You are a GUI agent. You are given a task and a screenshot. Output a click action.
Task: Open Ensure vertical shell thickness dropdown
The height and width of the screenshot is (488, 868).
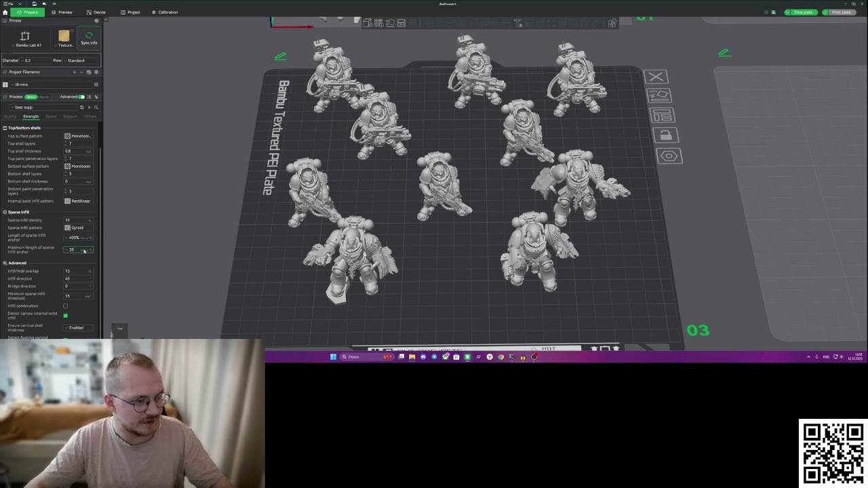(x=78, y=328)
